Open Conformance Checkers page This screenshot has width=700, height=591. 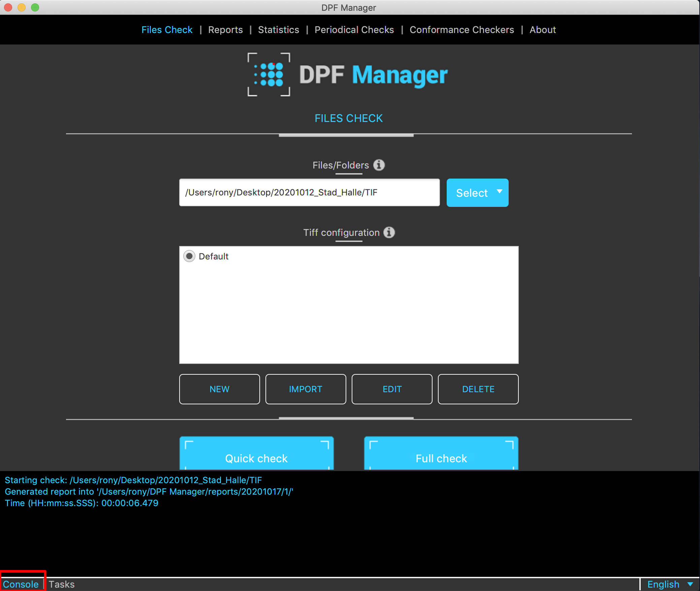point(462,30)
